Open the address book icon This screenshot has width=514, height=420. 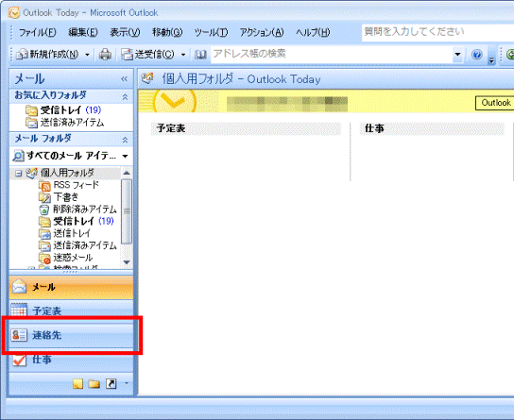[x=200, y=55]
